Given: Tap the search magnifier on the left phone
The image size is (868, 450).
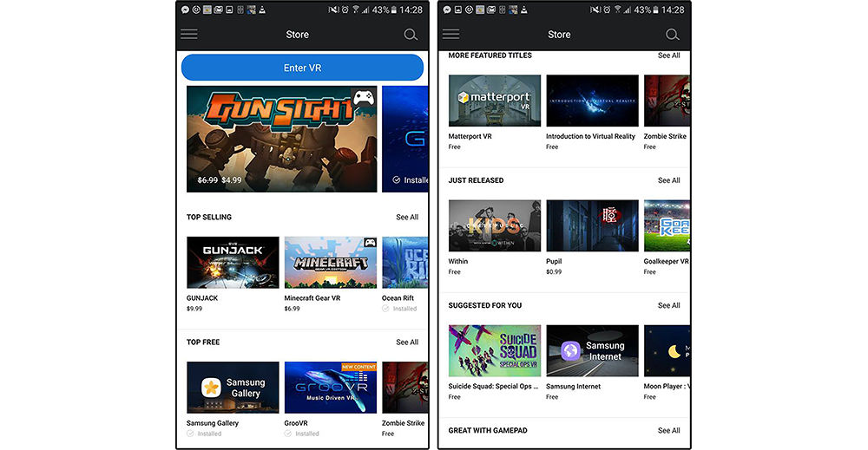Looking at the screenshot, I should point(411,35).
